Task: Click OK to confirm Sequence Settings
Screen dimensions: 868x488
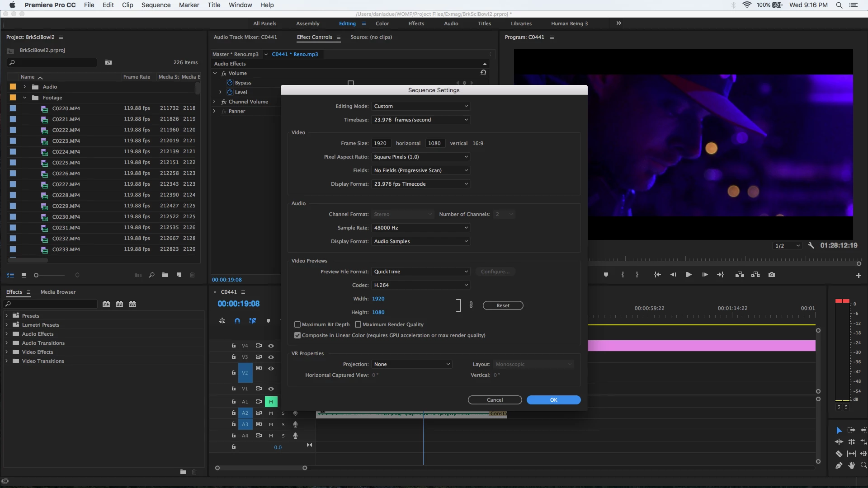Action: [x=553, y=400]
